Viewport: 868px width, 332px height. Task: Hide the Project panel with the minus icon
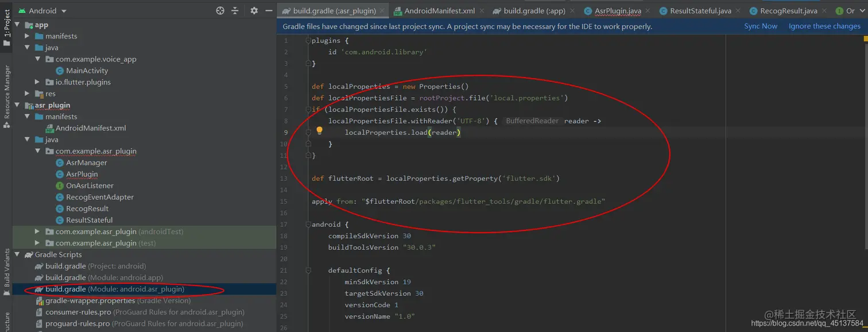tap(269, 10)
